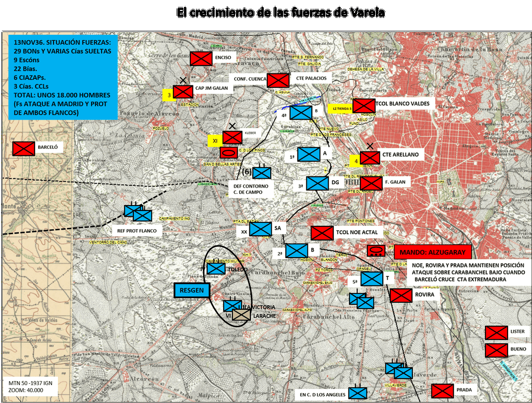Click the yellow "4" label near CTE ARELLANO
Image resolution: width=532 pixels, height=403 pixels.
[x=356, y=161]
